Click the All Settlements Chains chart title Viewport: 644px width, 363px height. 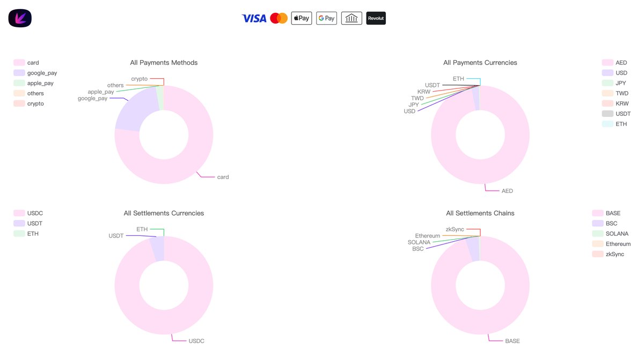[x=480, y=213]
